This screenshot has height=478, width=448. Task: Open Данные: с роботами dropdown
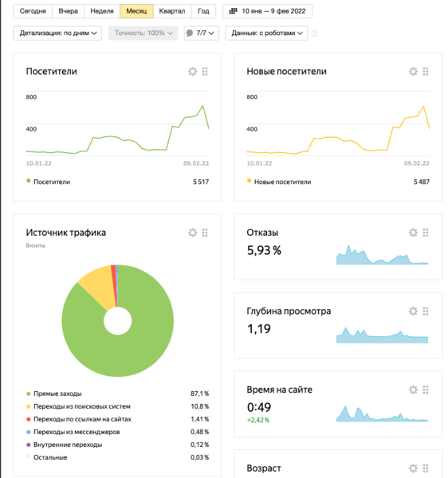pyautogui.click(x=266, y=33)
